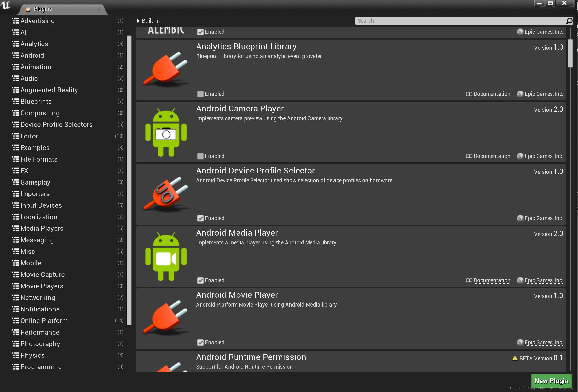
Task: Click Android Device Profile Selector plug icon
Action: 166,194
